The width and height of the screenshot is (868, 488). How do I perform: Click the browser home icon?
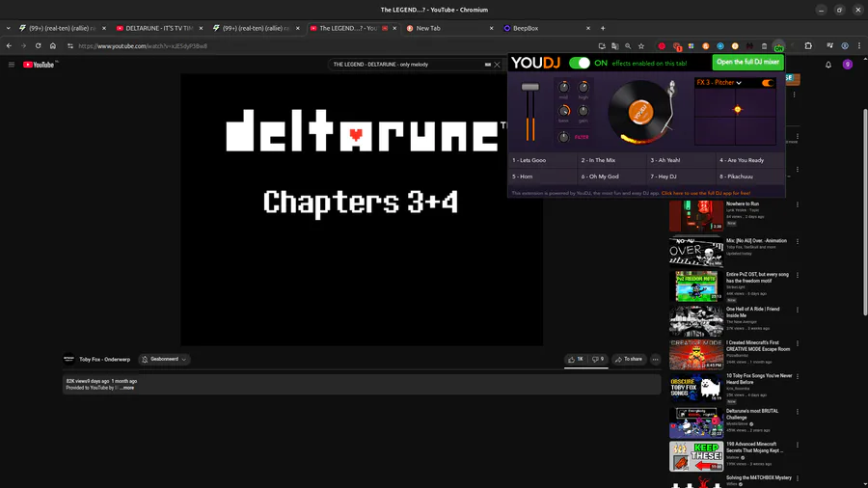click(x=53, y=46)
